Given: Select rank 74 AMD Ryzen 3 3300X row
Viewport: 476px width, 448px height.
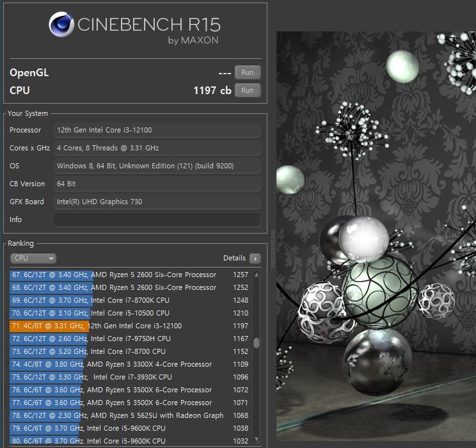Looking at the screenshot, I should click(131, 364).
